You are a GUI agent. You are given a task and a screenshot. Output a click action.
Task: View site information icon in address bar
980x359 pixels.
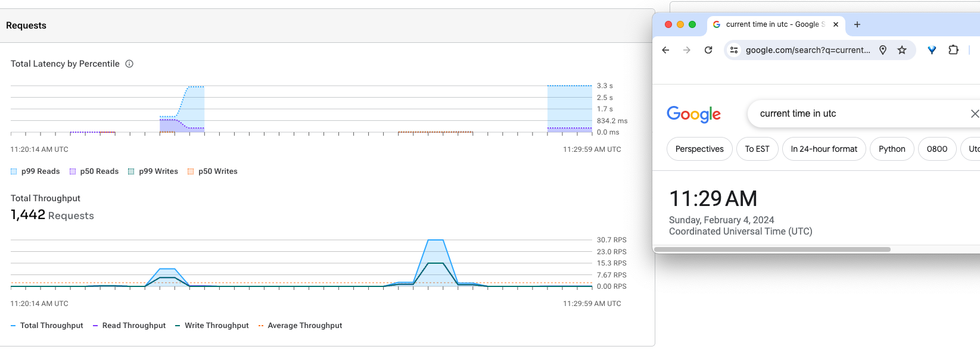tap(734, 50)
